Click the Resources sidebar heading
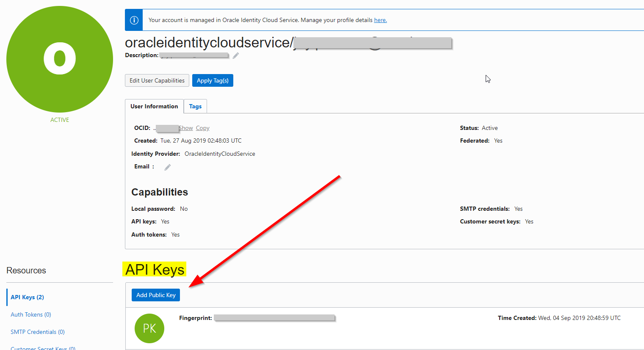Screen dimensions: 644x350 click(26, 270)
